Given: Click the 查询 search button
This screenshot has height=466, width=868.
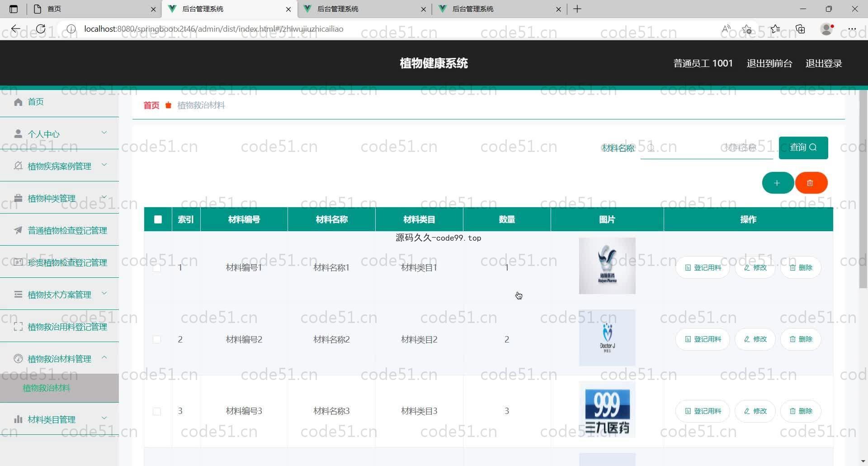Looking at the screenshot, I should point(803,147).
